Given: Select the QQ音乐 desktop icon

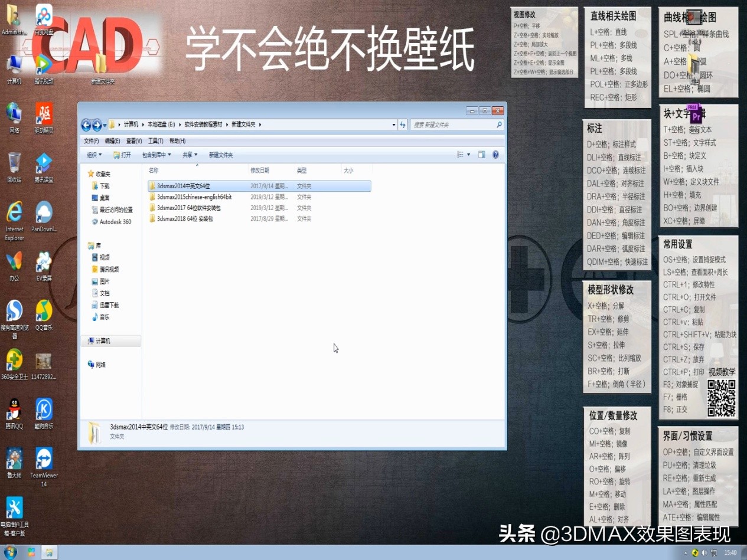Looking at the screenshot, I should (44, 316).
